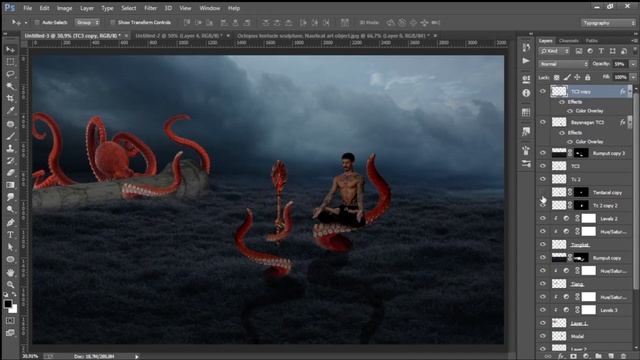Click the Fill value field
Image resolution: width=640 pixels, height=360 pixels.
pyautogui.click(x=620, y=77)
